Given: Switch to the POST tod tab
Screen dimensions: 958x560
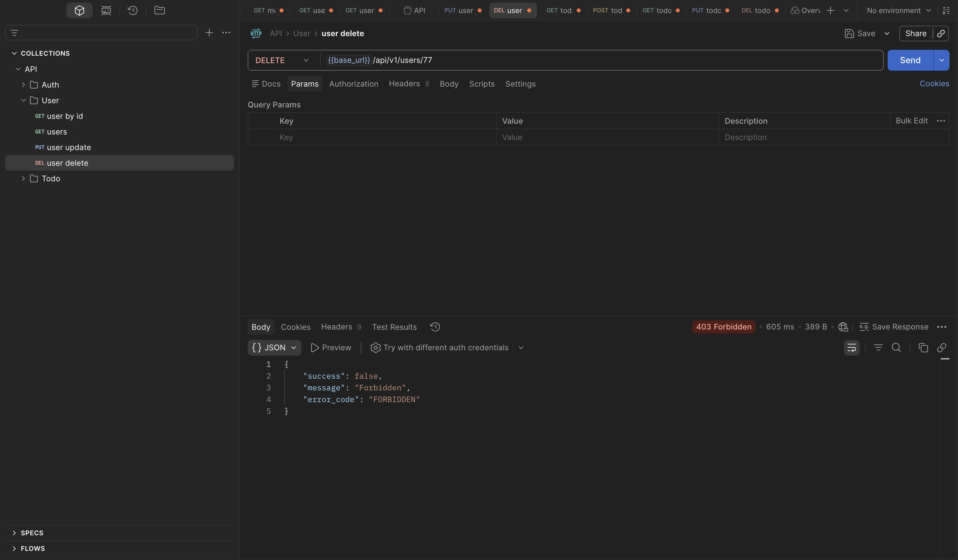Looking at the screenshot, I should click(x=612, y=11).
